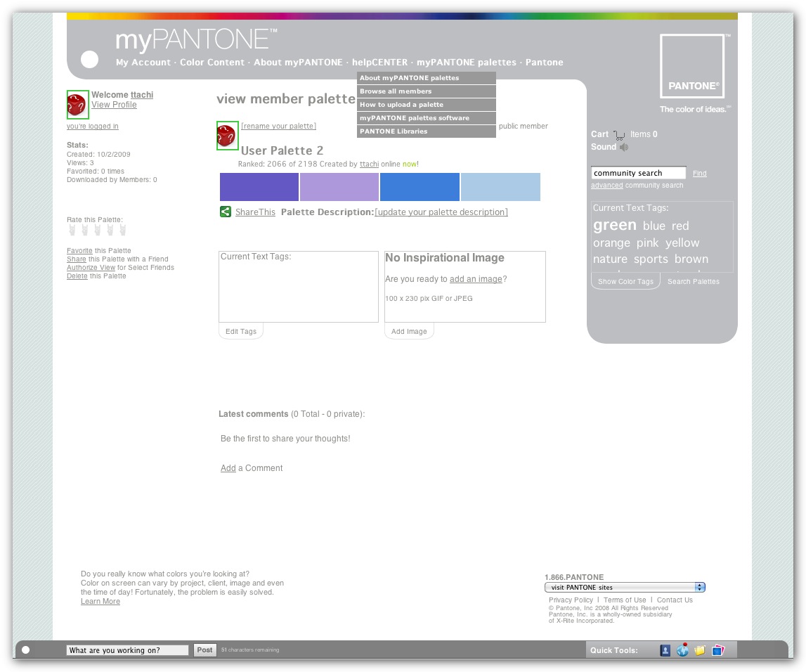Screen dimensions: 806x672
Task: Switch to the Show Color Tags tab
Action: point(625,282)
